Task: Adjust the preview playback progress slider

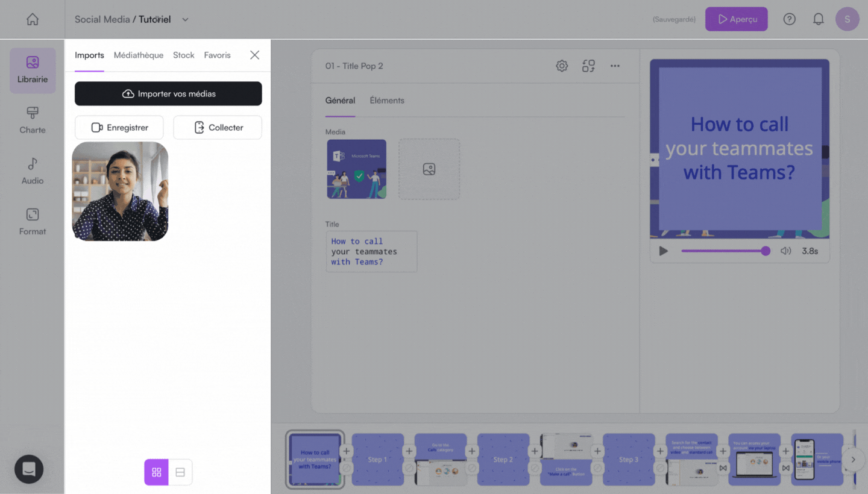Action: pos(726,251)
